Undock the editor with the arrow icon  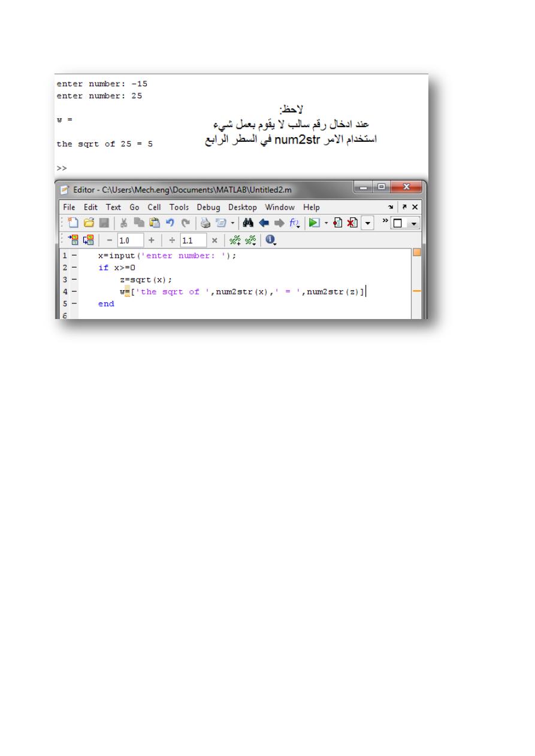click(x=404, y=207)
